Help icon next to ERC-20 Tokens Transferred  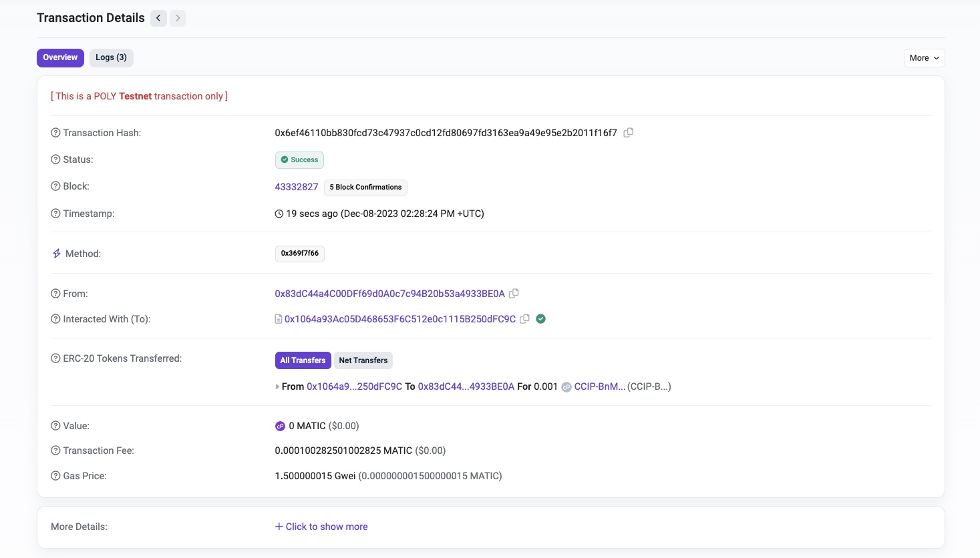[x=55, y=358]
